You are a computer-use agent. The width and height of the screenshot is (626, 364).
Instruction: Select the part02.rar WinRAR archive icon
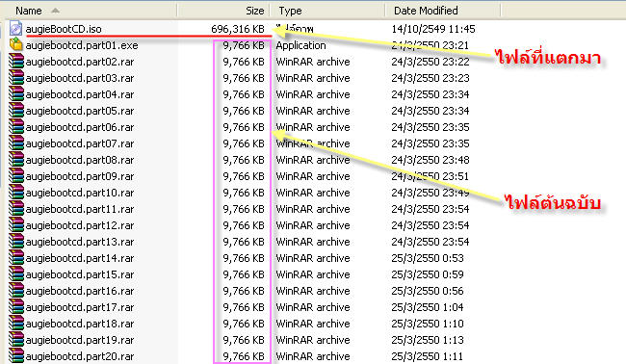[16, 61]
